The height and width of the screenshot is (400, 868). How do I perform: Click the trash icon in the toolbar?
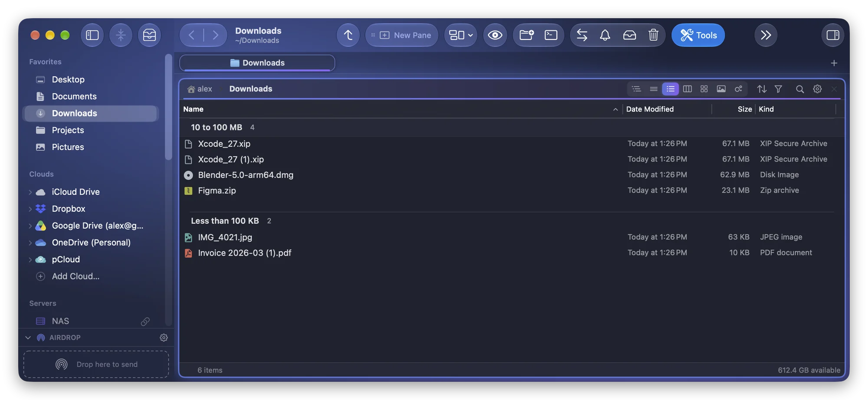[653, 35]
